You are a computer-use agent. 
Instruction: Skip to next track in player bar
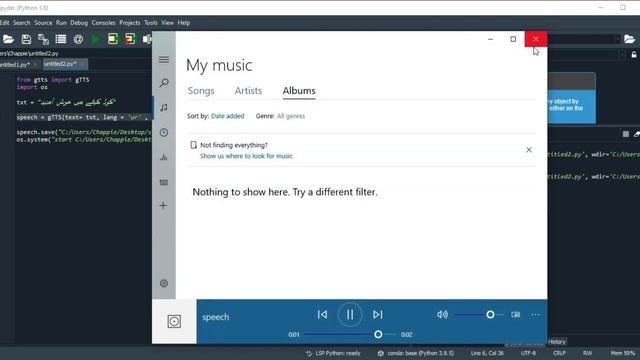tap(378, 314)
